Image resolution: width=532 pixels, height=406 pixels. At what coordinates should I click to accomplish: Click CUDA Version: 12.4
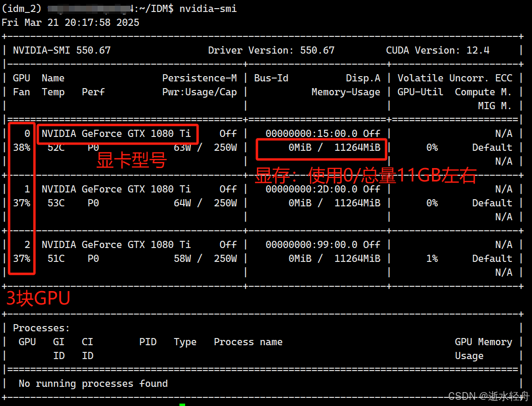pyautogui.click(x=438, y=50)
